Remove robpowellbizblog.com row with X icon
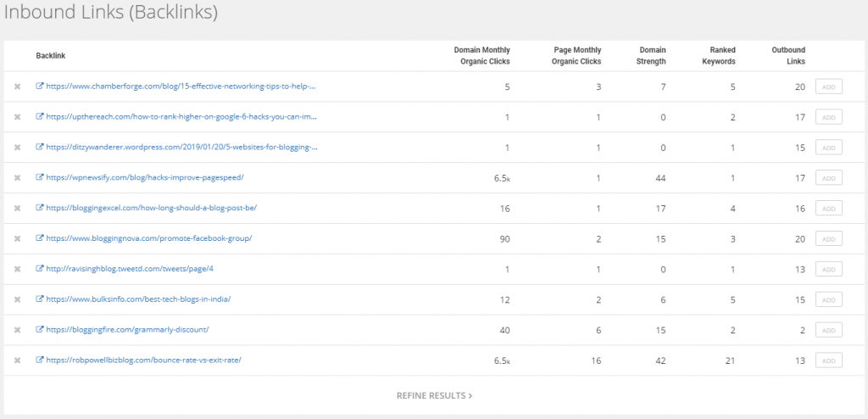This screenshot has width=868, height=419. point(17,360)
